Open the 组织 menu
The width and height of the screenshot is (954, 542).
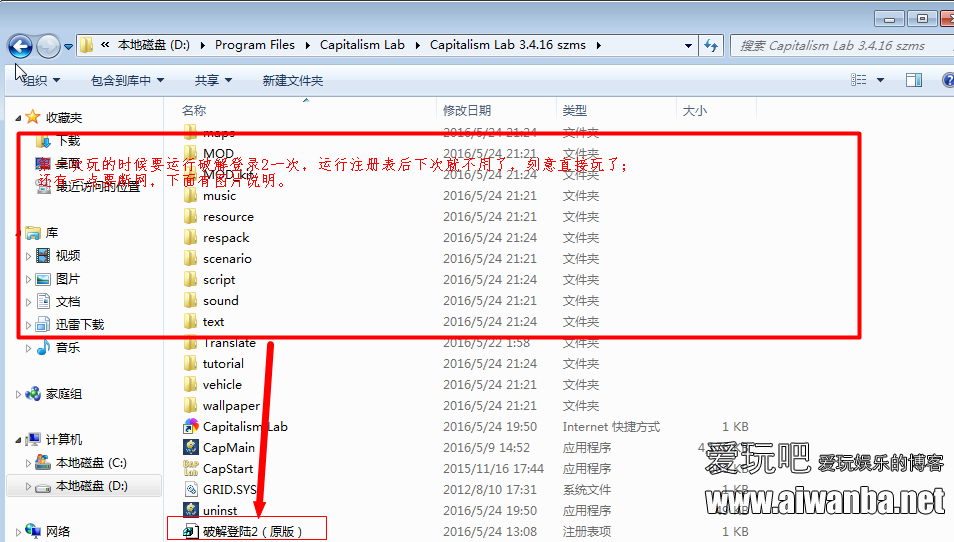[41, 80]
